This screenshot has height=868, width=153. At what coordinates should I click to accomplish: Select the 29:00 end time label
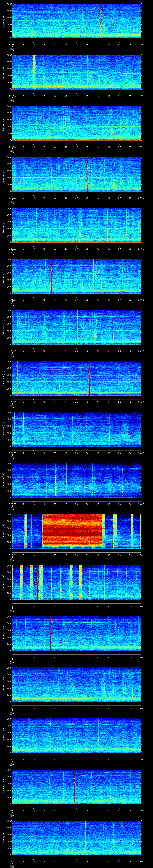[141, 657]
